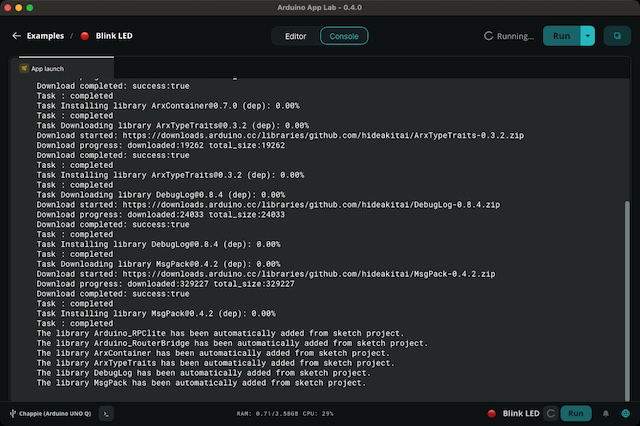Switch to the Editor tab

click(296, 36)
